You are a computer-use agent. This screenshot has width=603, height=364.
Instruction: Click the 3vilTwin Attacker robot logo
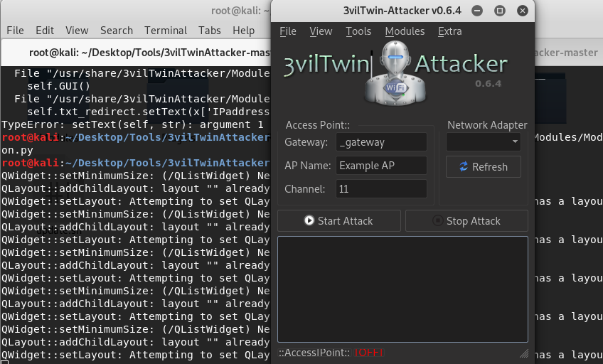tap(395, 73)
